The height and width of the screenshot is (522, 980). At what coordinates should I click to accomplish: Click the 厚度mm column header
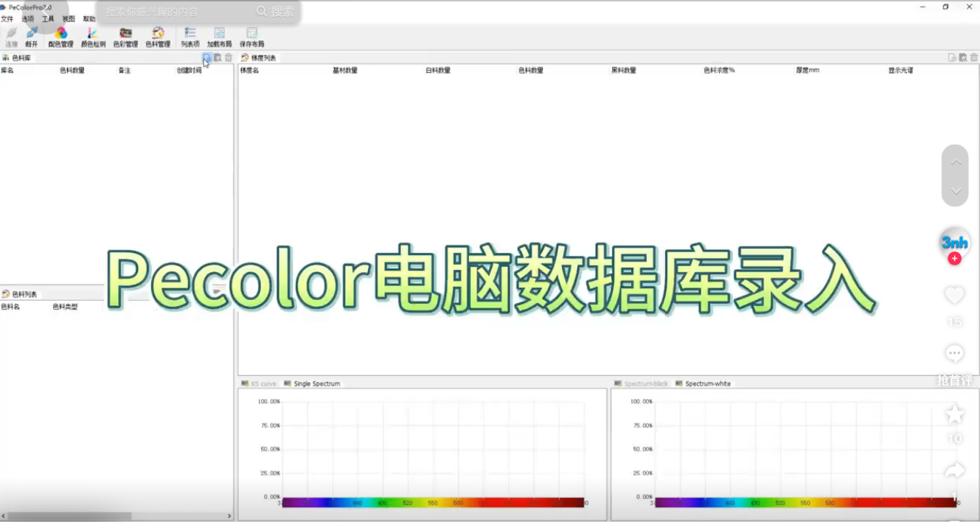807,71
